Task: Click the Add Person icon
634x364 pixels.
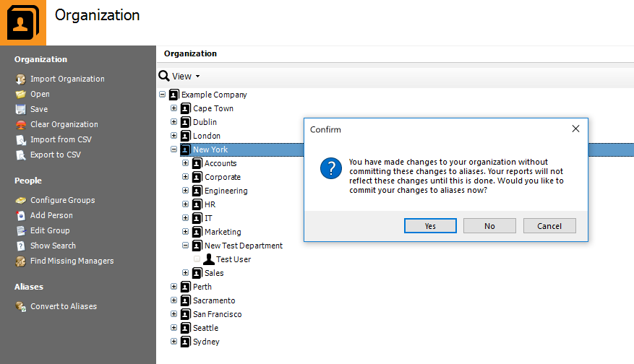Action: click(x=21, y=216)
